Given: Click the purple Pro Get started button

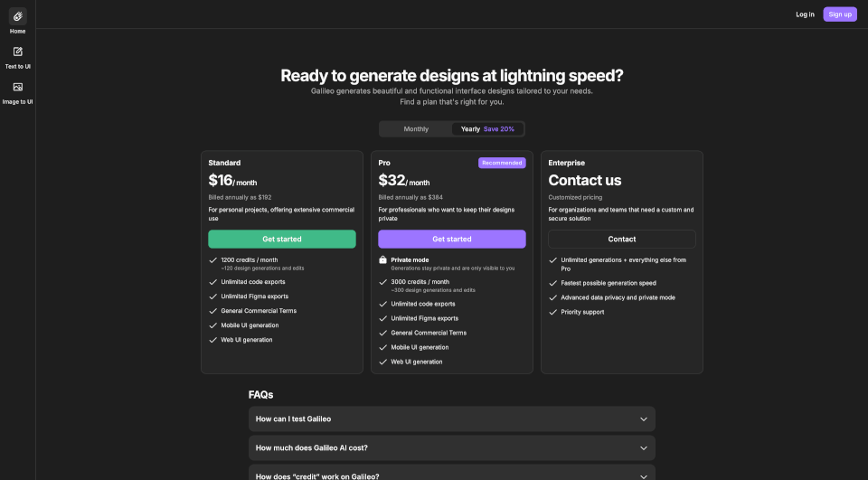Looking at the screenshot, I should coord(452,240).
